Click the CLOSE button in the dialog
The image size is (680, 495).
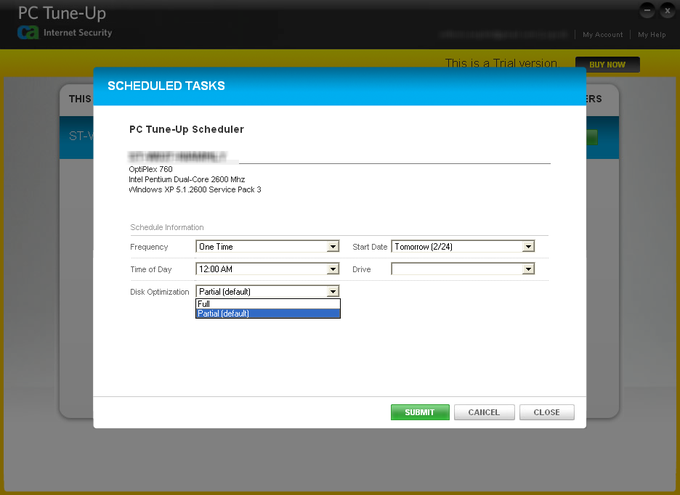tap(546, 412)
